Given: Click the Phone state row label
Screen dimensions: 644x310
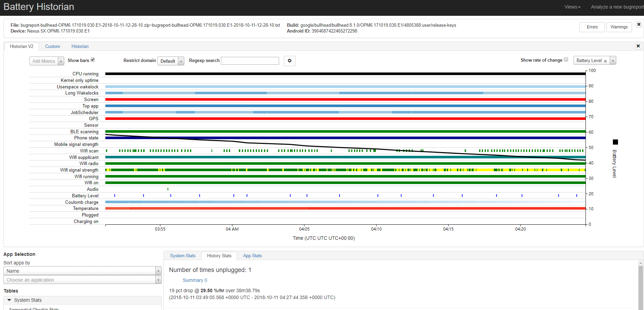Looking at the screenshot, I should coord(86,138).
